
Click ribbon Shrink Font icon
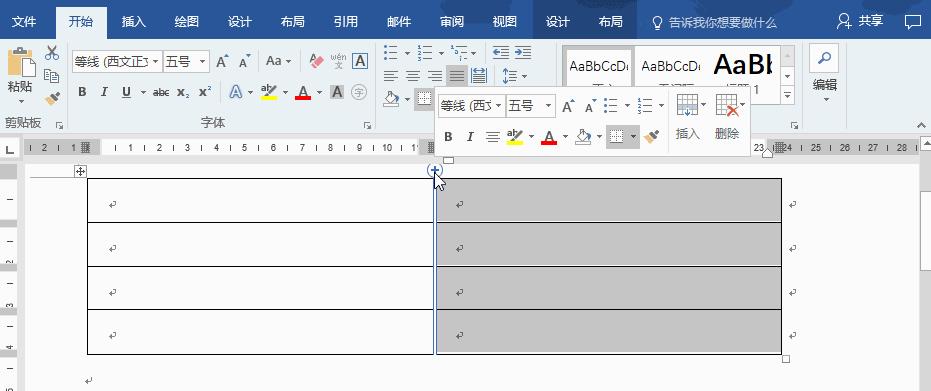(245, 61)
